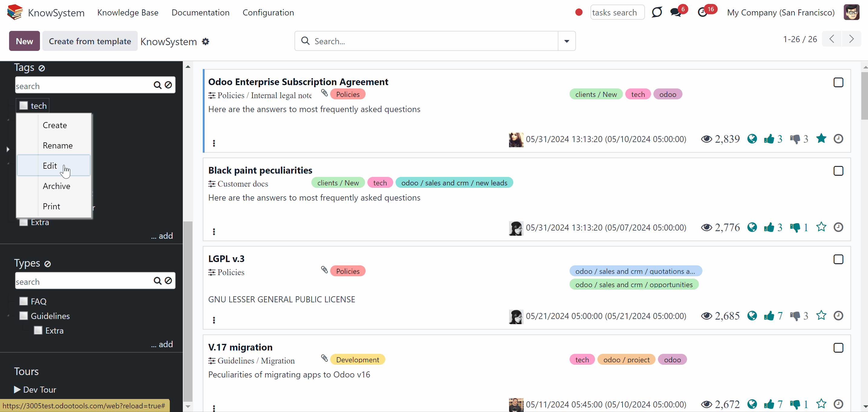Reset the Types search box with cancel icon
Screen dimensions: 868x412
coord(168,281)
